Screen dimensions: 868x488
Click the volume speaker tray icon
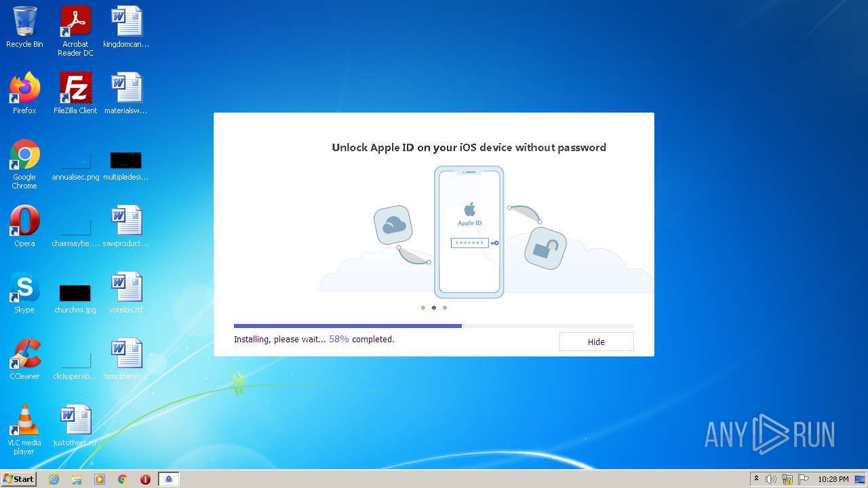pos(771,479)
